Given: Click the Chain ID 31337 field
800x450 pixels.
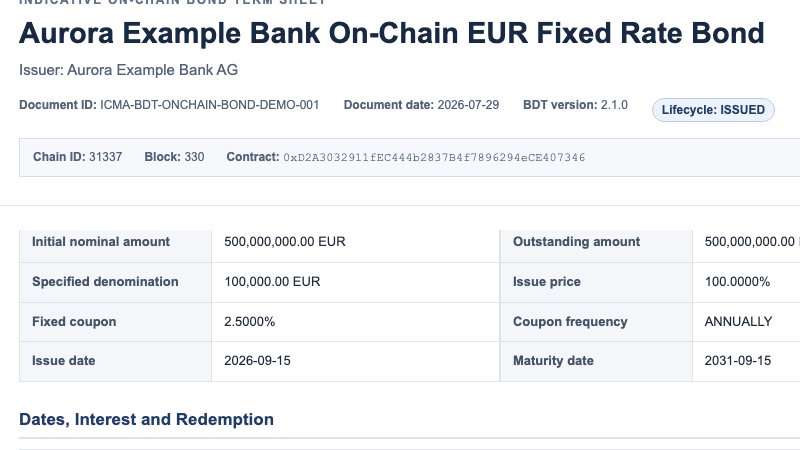Looking at the screenshot, I should click(78, 157).
